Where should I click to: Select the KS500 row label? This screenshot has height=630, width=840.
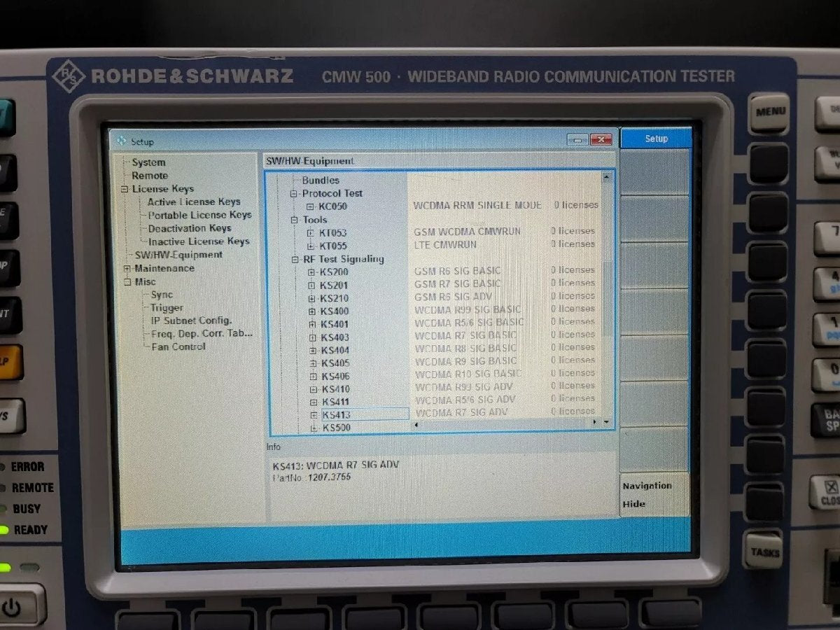click(337, 428)
